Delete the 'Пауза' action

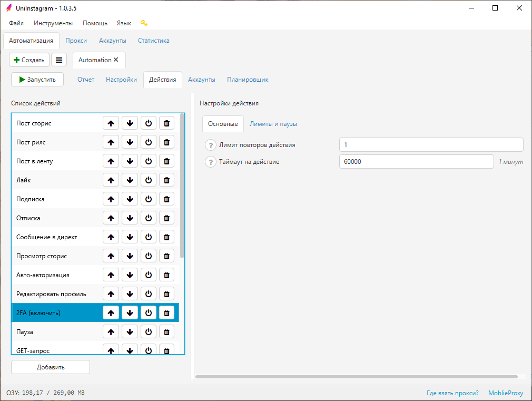(x=166, y=332)
